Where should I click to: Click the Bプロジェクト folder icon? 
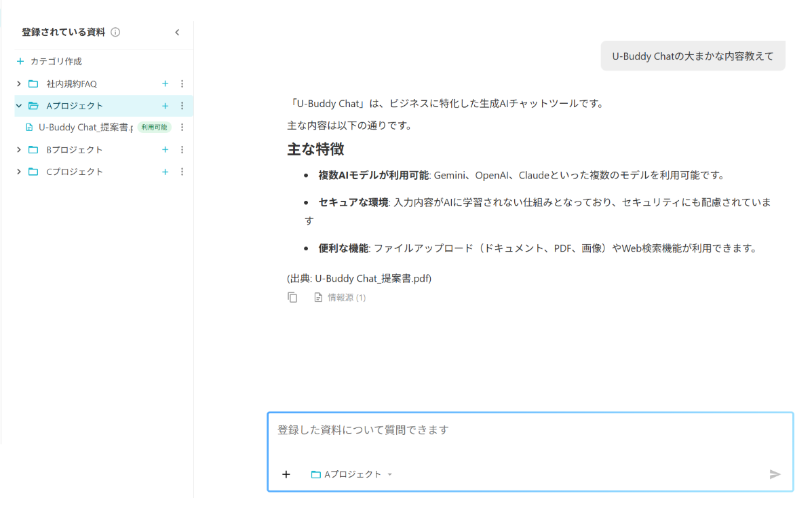click(x=33, y=150)
